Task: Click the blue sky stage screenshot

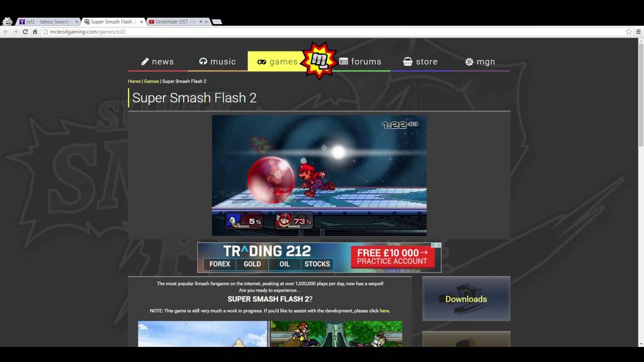Action: (203, 334)
